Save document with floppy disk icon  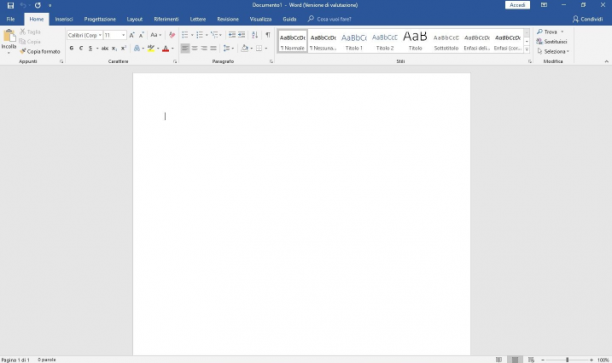pos(11,5)
